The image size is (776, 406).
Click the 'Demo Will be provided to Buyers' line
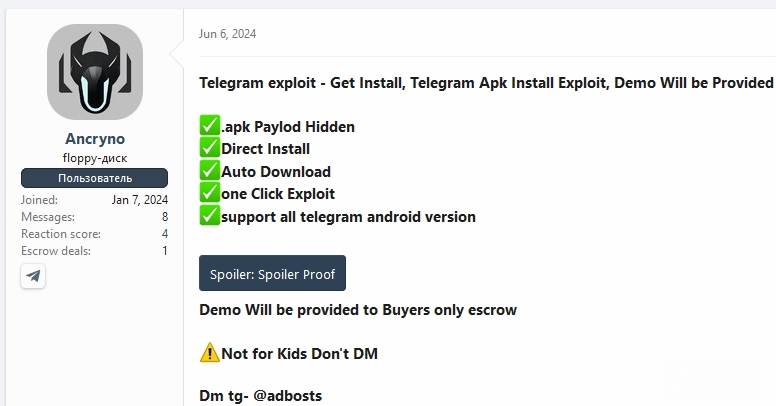358,310
